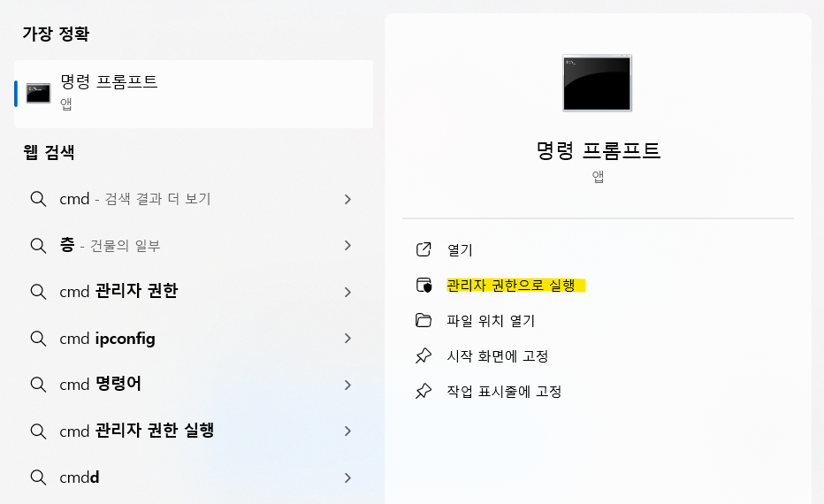The height and width of the screenshot is (504, 824).
Task: Choose 시작 화면에 고정
Action: click(x=497, y=355)
